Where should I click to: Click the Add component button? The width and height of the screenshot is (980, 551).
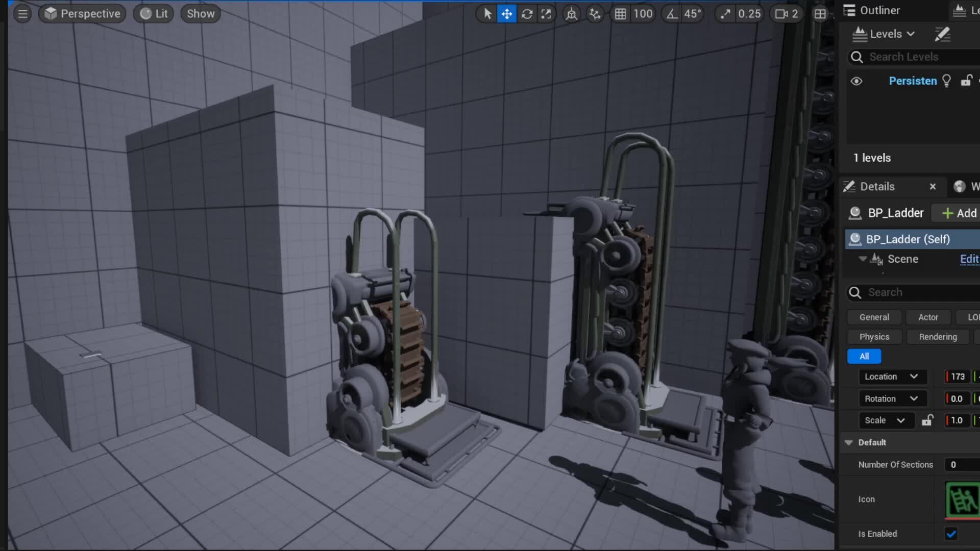point(959,213)
